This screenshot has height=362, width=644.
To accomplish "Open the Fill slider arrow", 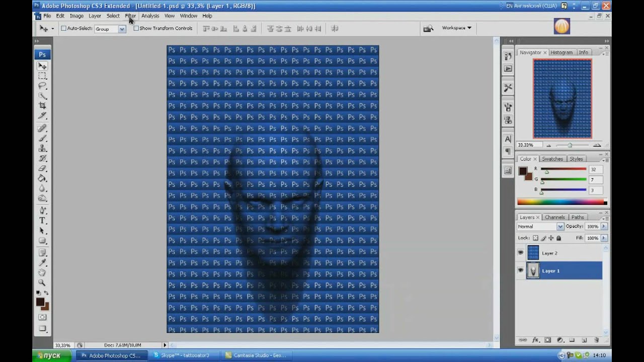I will pyautogui.click(x=604, y=238).
